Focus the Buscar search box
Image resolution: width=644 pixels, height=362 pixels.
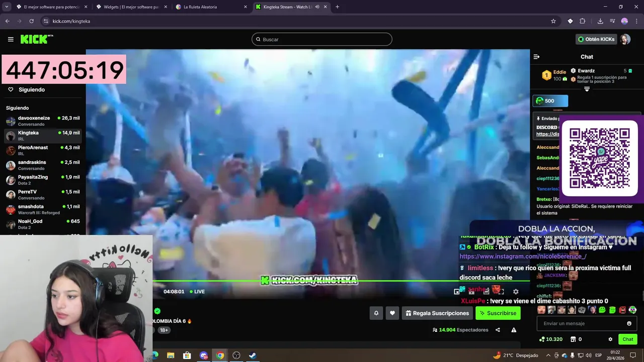point(322,39)
